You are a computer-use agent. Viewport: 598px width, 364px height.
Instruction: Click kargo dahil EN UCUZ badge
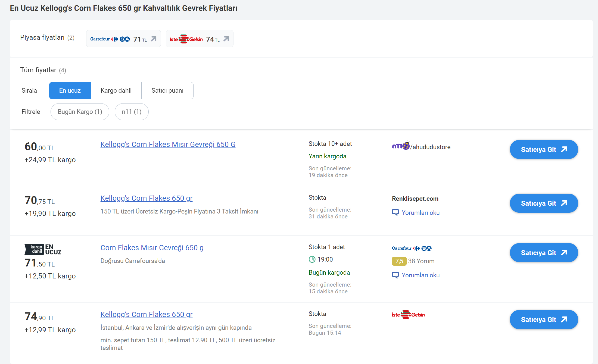click(43, 249)
